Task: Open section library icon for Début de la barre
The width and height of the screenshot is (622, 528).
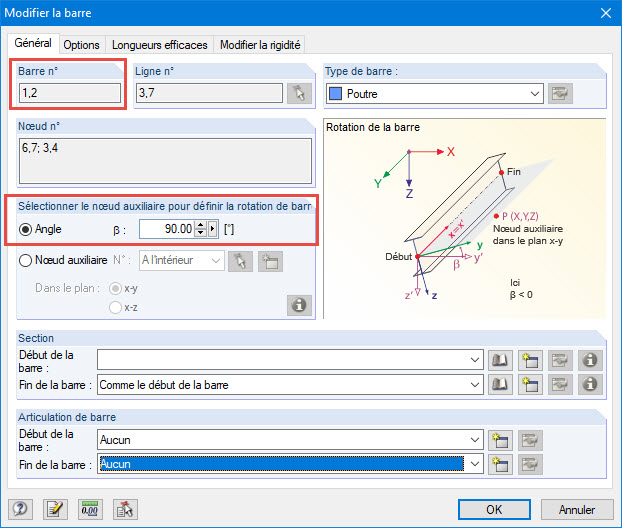Action: (x=500, y=360)
